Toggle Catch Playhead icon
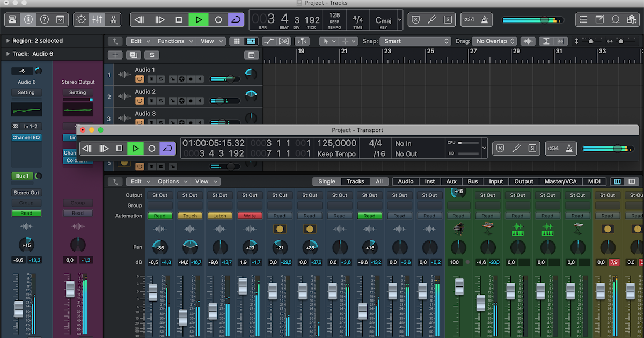The image size is (644, 338). coord(303,41)
